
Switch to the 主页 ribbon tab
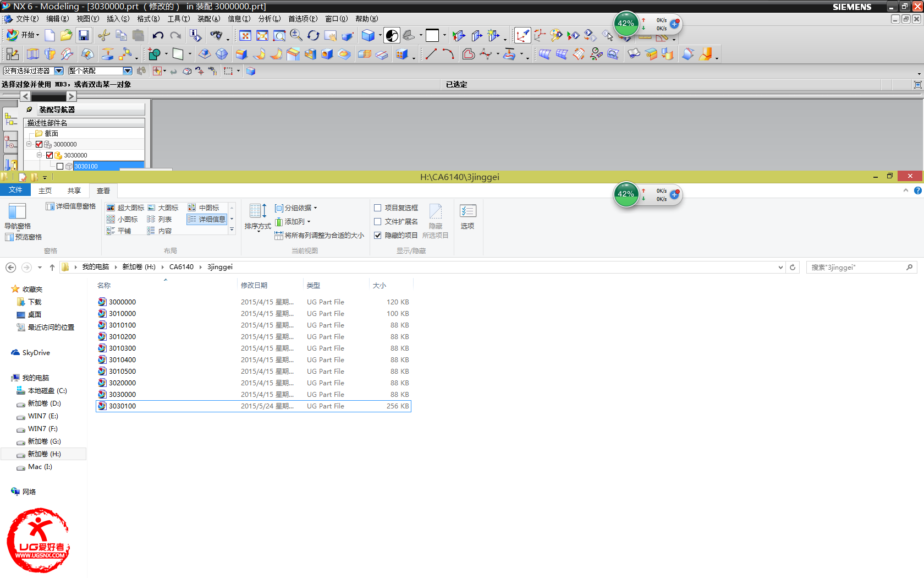click(x=45, y=191)
